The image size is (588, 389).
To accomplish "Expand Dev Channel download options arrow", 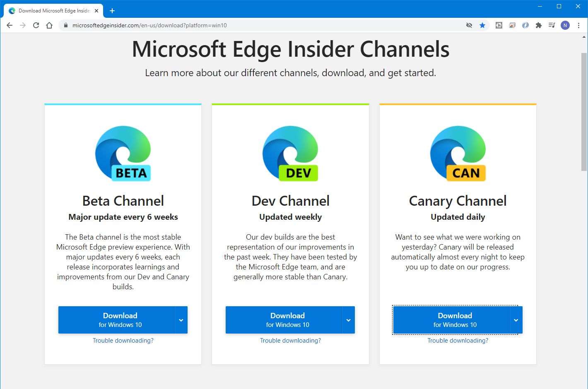I will 348,320.
